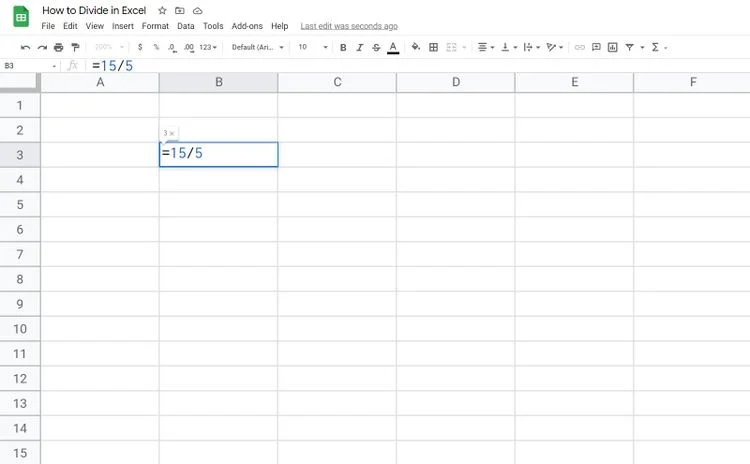The width and height of the screenshot is (750, 464).
Task: Increase decimal places
Action: pyautogui.click(x=189, y=47)
